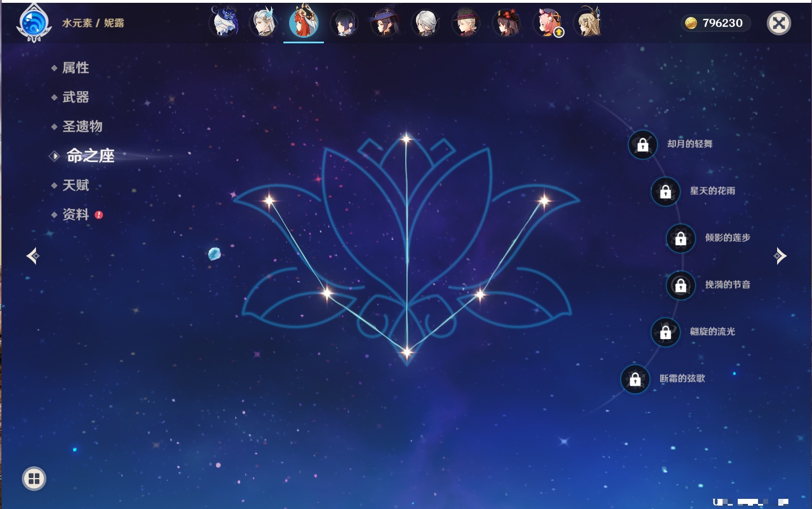This screenshot has height=509, width=812.
Task: Select pink-haired avatar with upgrade arrow badge
Action: click(x=548, y=23)
